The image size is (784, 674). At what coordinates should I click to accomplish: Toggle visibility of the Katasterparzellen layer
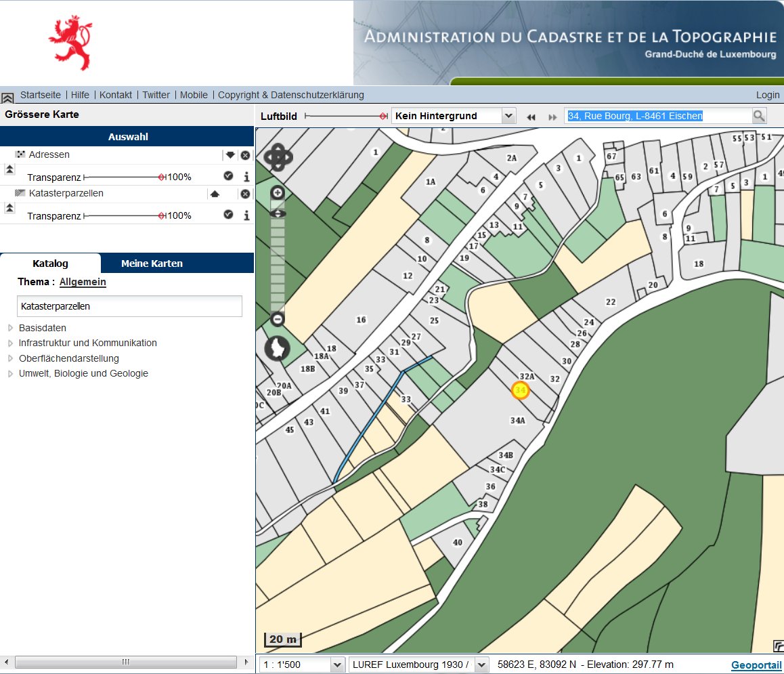pyautogui.click(x=228, y=215)
